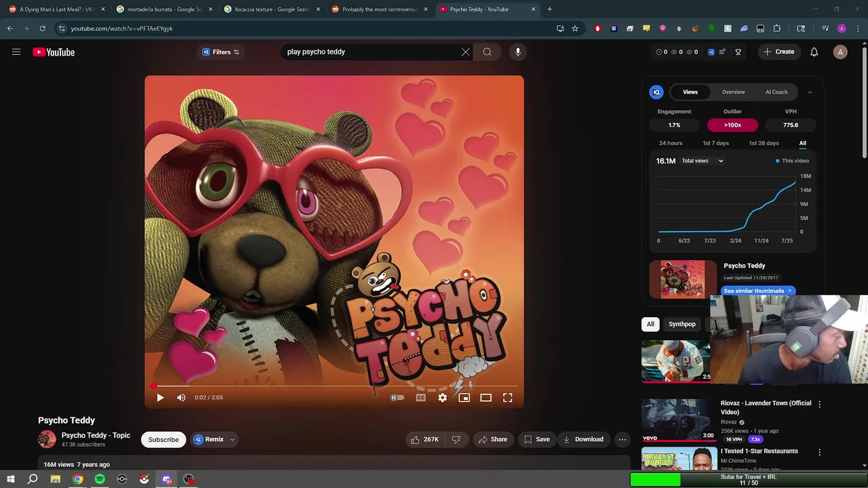The width and height of the screenshot is (868, 488).
Task: Select the Synthpop filter chip
Action: (x=682, y=324)
